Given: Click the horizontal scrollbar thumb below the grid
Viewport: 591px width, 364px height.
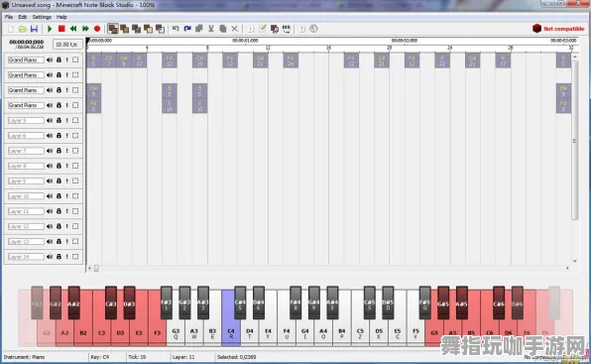Looking at the screenshot, I should tap(96, 268).
